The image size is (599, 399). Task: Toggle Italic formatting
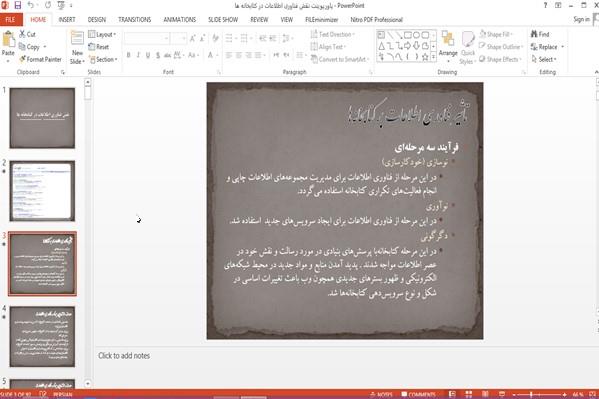[138, 55]
